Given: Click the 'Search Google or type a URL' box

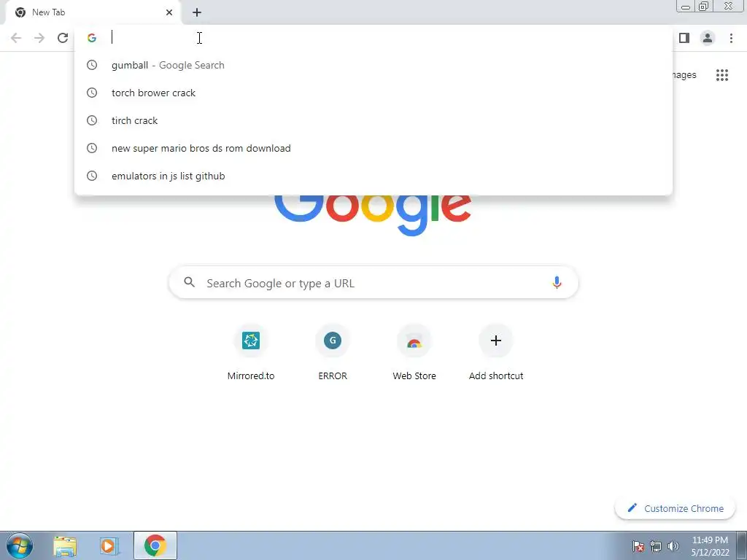Looking at the screenshot, I should coord(373,282).
